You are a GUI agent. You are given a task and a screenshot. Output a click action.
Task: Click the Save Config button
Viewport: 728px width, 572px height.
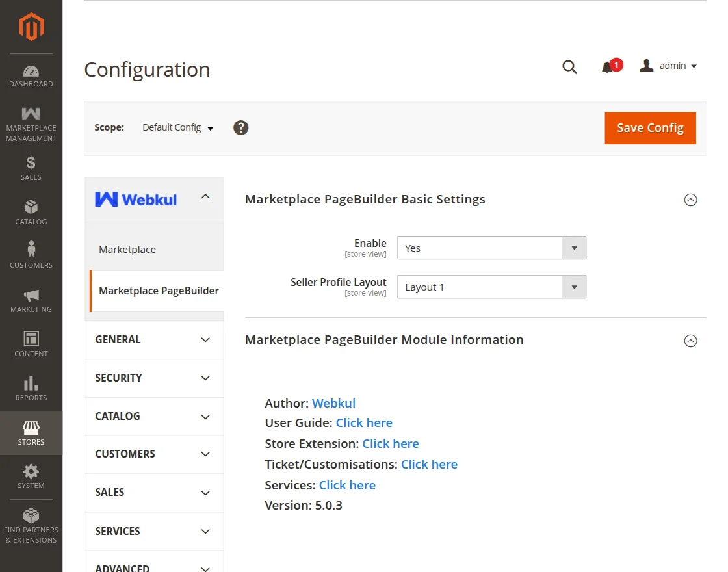tap(650, 128)
